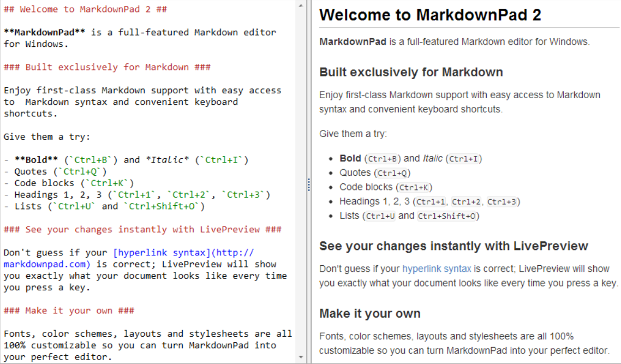Click the Ctrl+Shift+O code span in preview
This screenshot has height=364, width=621.
click(446, 216)
